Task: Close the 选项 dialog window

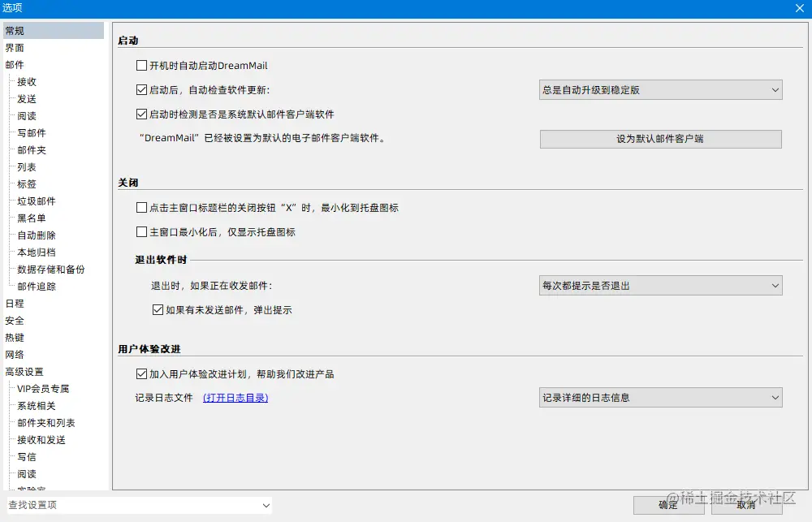Action: click(800, 8)
